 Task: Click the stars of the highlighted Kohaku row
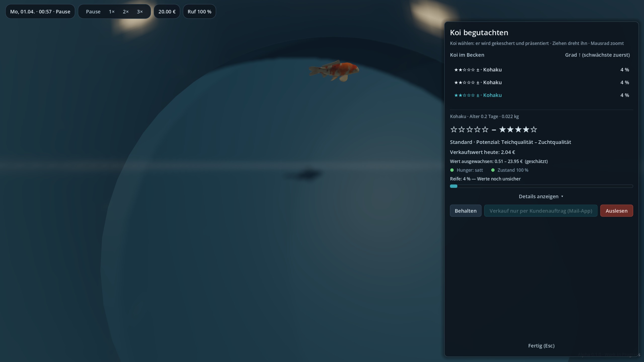[x=465, y=95]
